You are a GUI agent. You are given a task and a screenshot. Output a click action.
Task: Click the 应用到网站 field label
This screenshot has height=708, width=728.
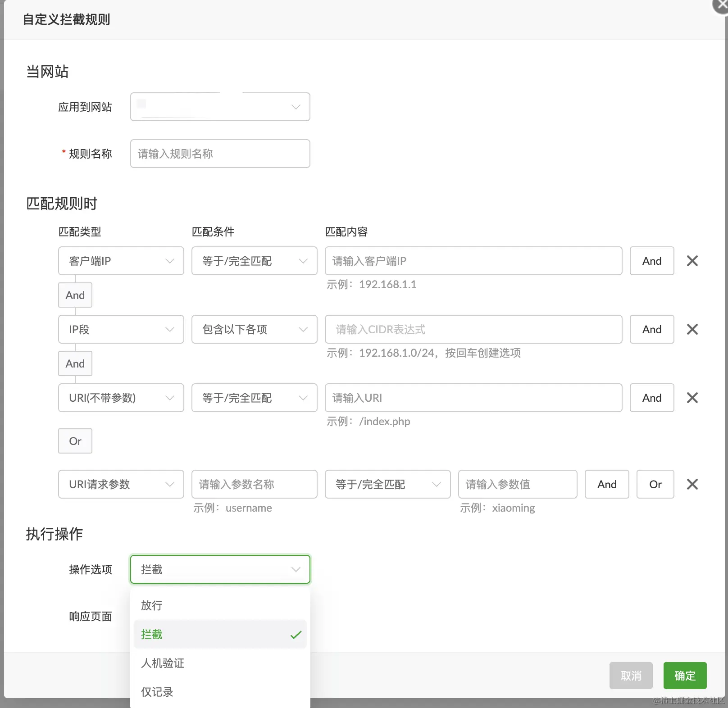[85, 107]
